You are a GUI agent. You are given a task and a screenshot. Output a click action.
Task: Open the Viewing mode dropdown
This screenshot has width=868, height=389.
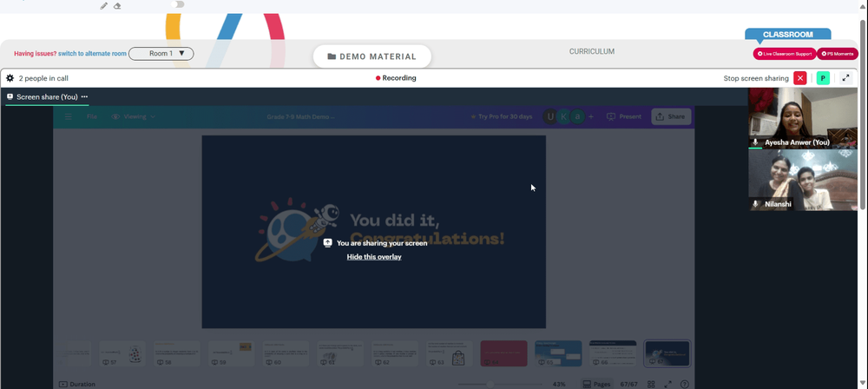tap(134, 117)
